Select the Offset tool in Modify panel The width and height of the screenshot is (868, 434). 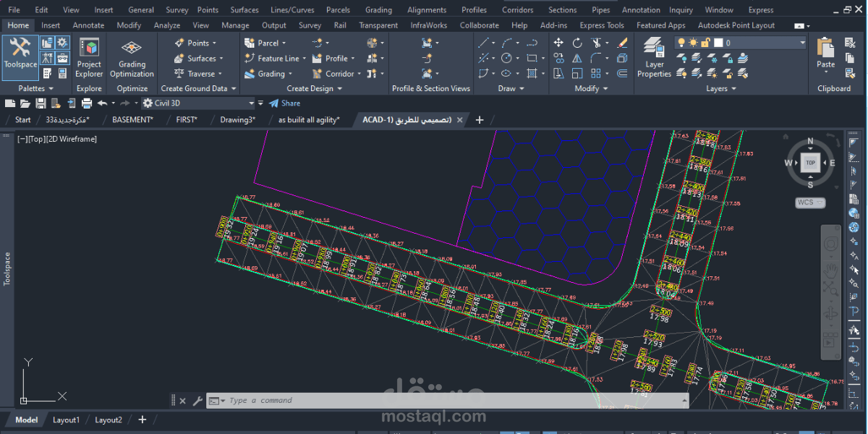pos(622,73)
